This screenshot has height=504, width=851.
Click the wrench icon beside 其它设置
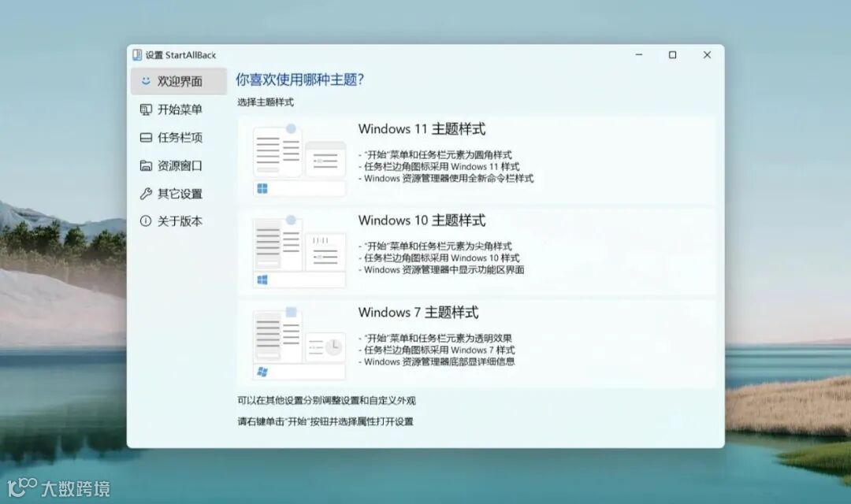[x=146, y=194]
